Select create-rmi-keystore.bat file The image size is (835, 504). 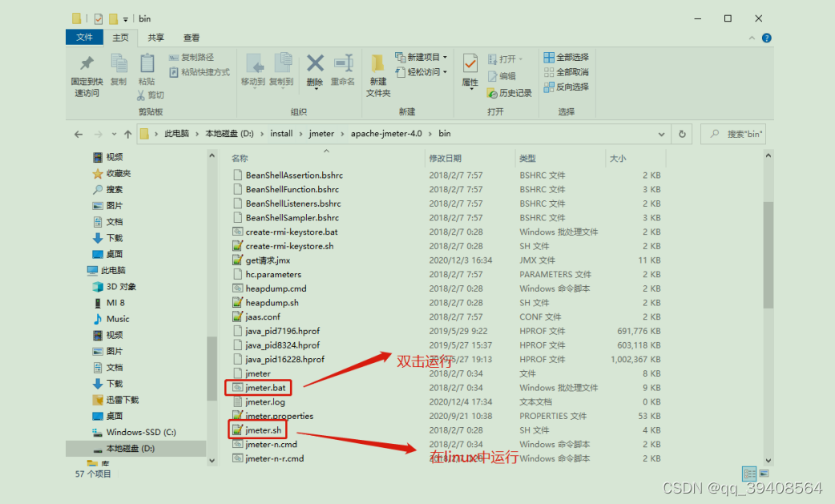click(285, 232)
